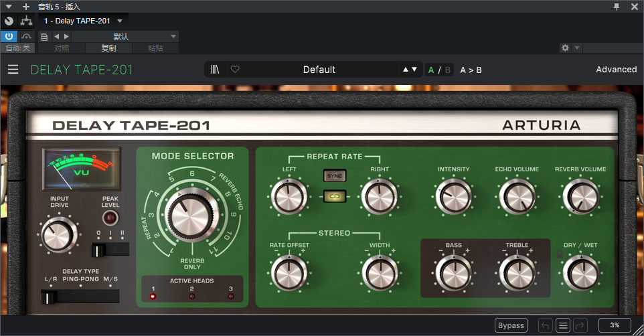Open the 默认 preset dropdown
Viewport: 644px width, 336px height.
tap(125, 37)
